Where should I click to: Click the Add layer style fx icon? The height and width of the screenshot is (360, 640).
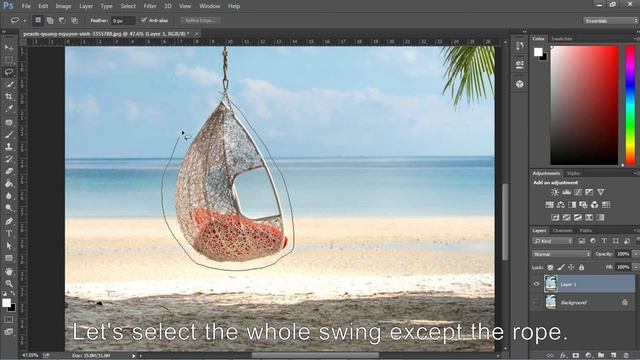pos(563,356)
